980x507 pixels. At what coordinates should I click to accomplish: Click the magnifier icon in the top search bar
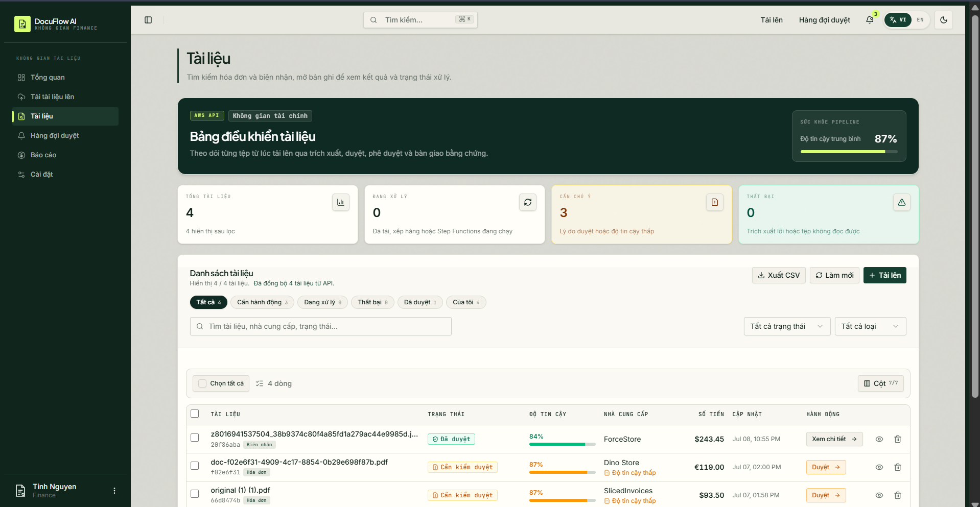click(374, 20)
